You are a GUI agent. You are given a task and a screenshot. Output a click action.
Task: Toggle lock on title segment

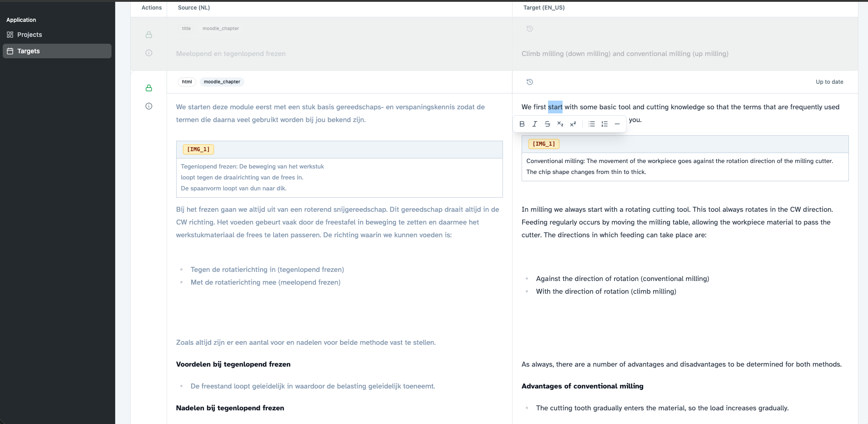click(149, 35)
